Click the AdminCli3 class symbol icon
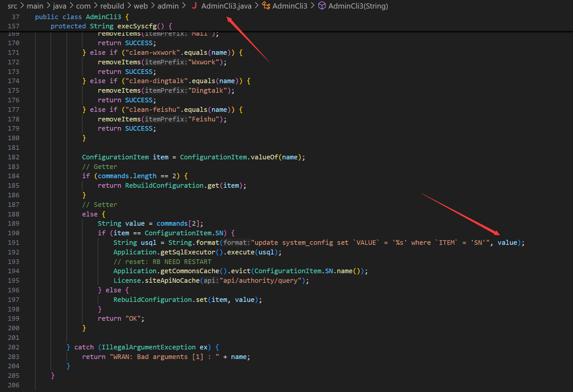573x392 pixels. click(x=266, y=6)
